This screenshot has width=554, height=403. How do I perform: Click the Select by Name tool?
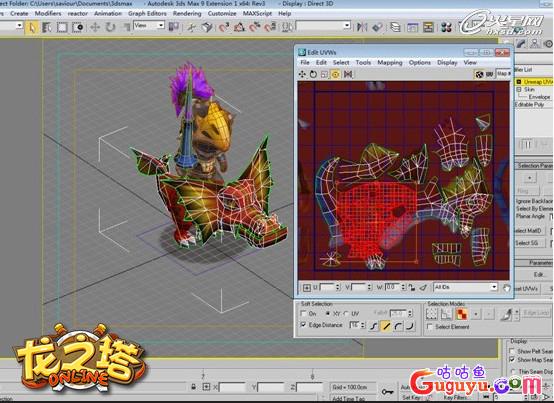click(47, 27)
